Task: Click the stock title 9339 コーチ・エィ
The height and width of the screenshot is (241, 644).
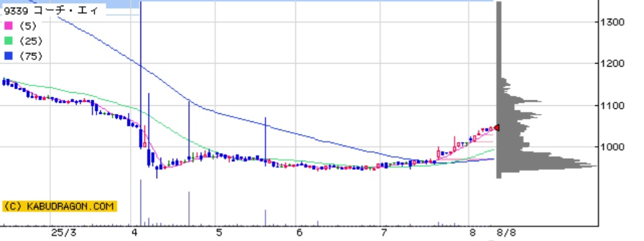Action: coord(51,11)
